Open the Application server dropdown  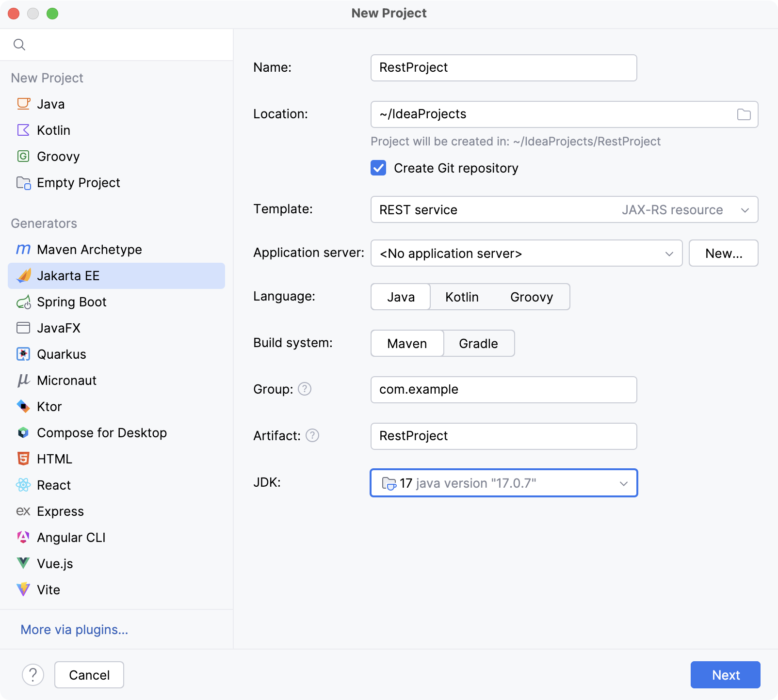tap(669, 253)
